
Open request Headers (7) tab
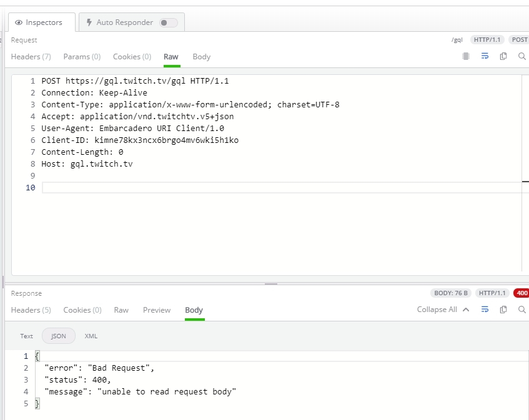pos(31,57)
